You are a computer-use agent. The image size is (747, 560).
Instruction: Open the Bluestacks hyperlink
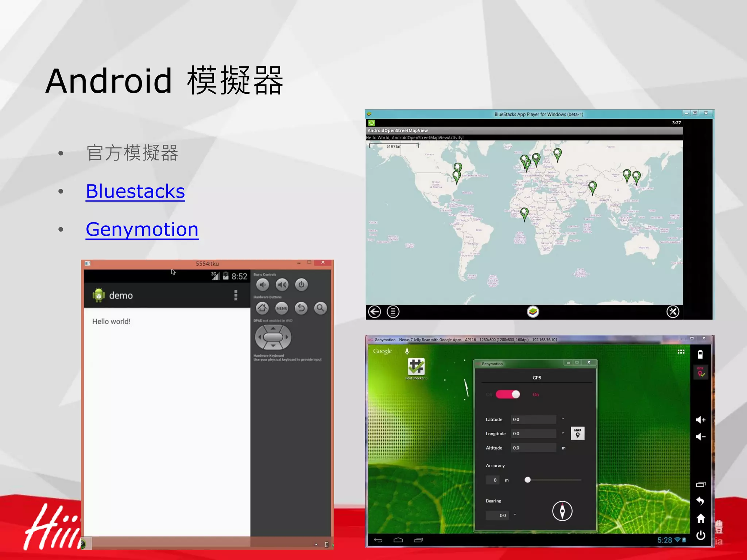(135, 191)
